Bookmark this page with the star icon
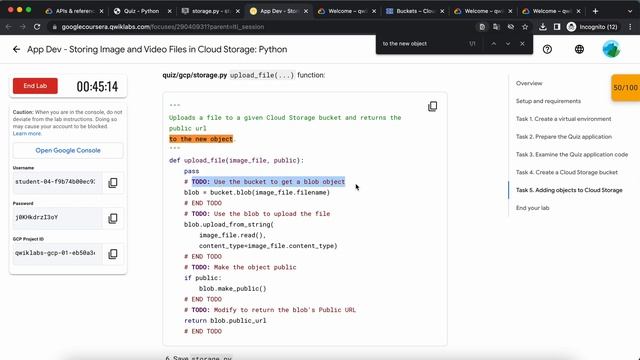640x360 pixels. (525, 27)
